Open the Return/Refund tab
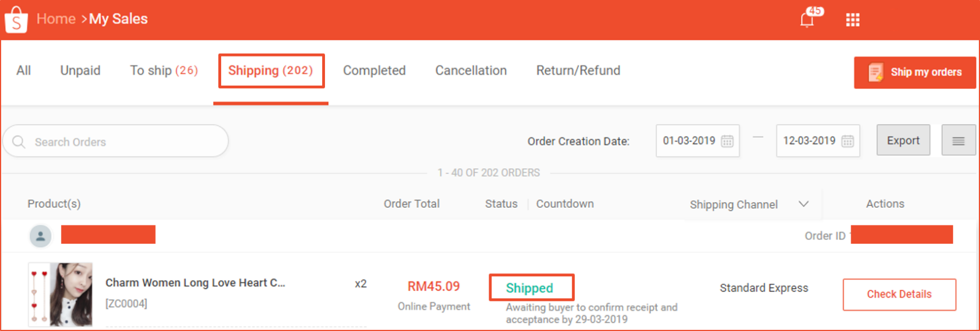This screenshot has height=331, width=980. 578,71
